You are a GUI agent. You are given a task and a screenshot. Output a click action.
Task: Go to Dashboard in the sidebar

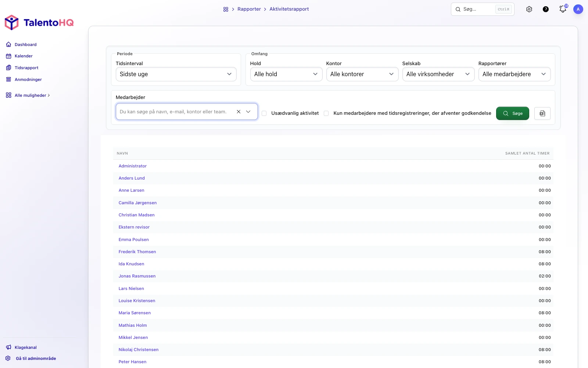click(x=26, y=45)
